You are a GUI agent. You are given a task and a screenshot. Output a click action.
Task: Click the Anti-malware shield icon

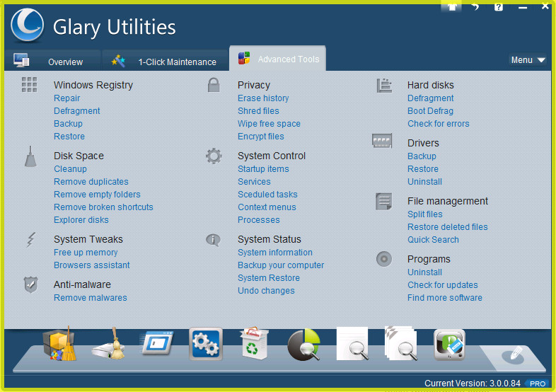coord(31,284)
